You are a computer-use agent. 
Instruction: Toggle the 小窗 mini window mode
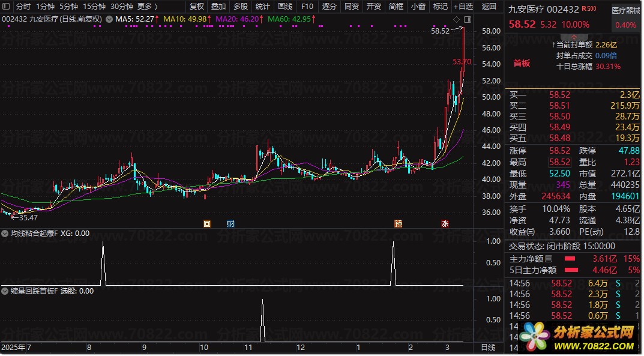coord(418,7)
